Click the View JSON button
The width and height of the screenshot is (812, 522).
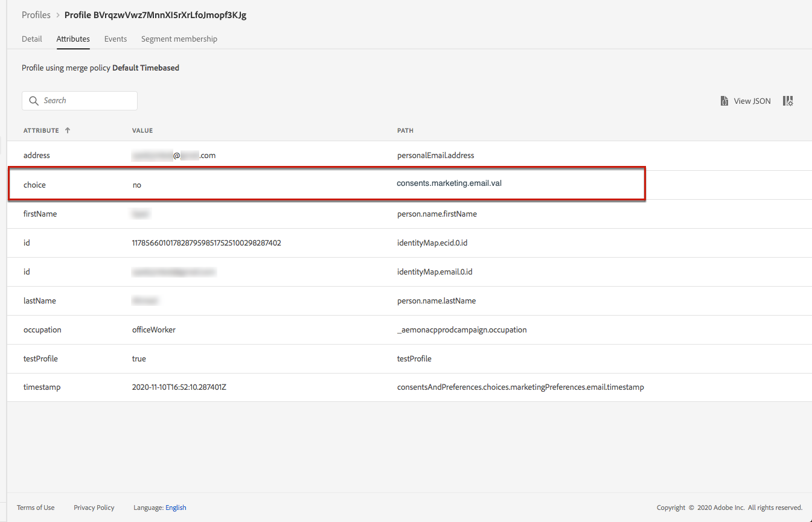[752, 101]
